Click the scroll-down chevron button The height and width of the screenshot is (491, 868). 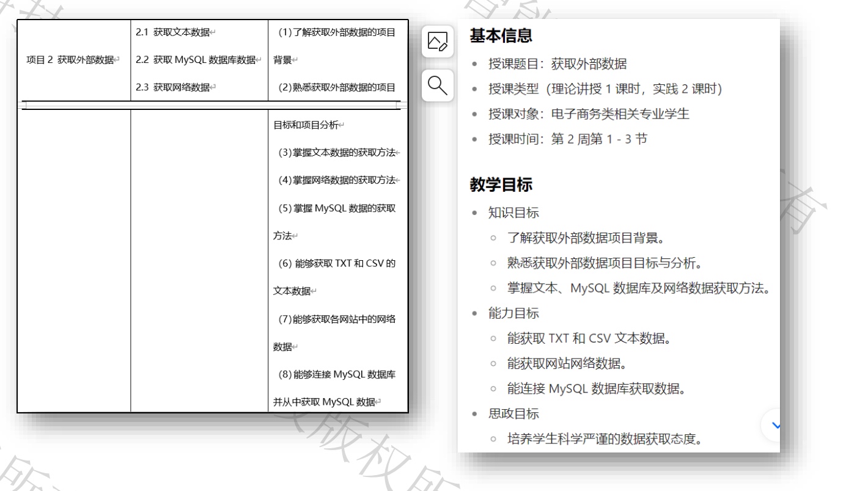tap(775, 425)
